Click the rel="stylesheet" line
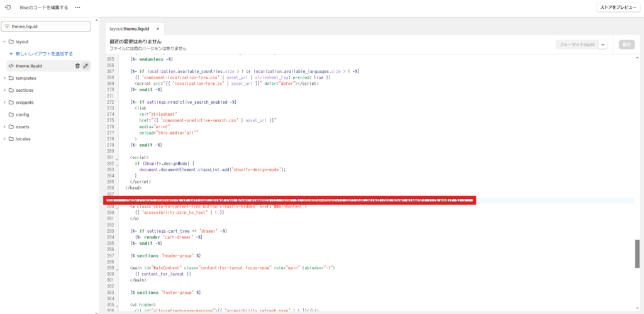644x314 pixels. click(x=158, y=115)
